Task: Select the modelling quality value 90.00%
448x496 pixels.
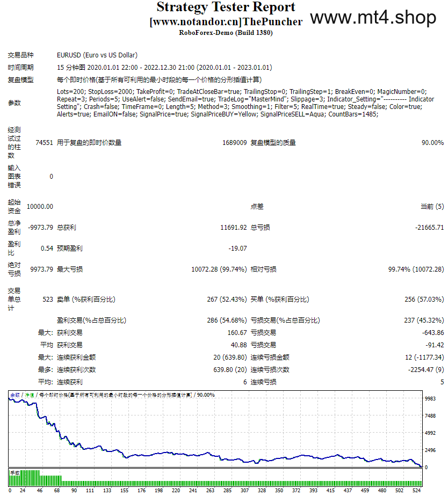Action: point(433,143)
